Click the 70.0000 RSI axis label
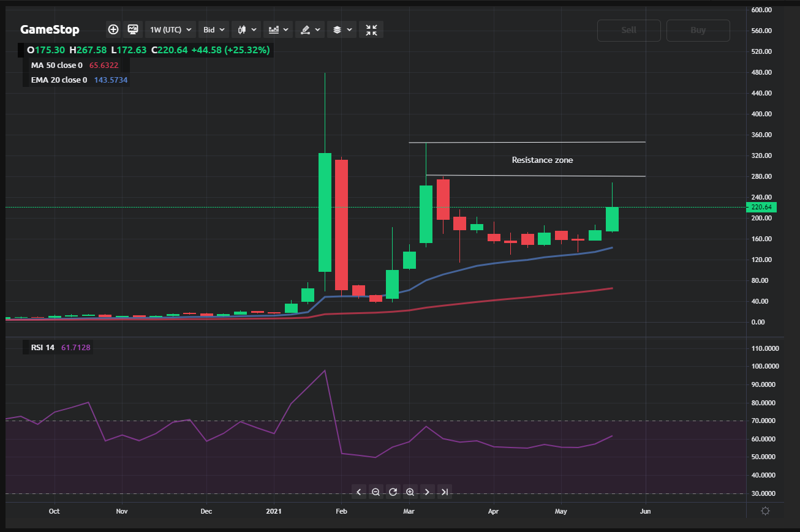 (x=763, y=421)
